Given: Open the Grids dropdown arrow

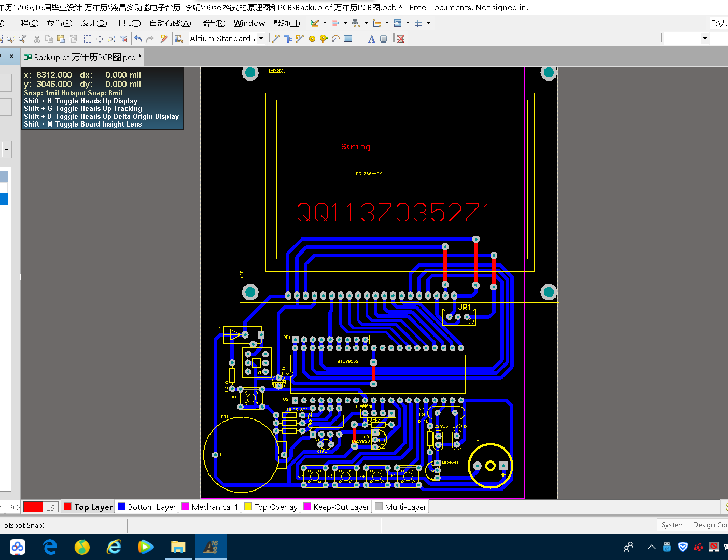Looking at the screenshot, I should click(428, 23).
